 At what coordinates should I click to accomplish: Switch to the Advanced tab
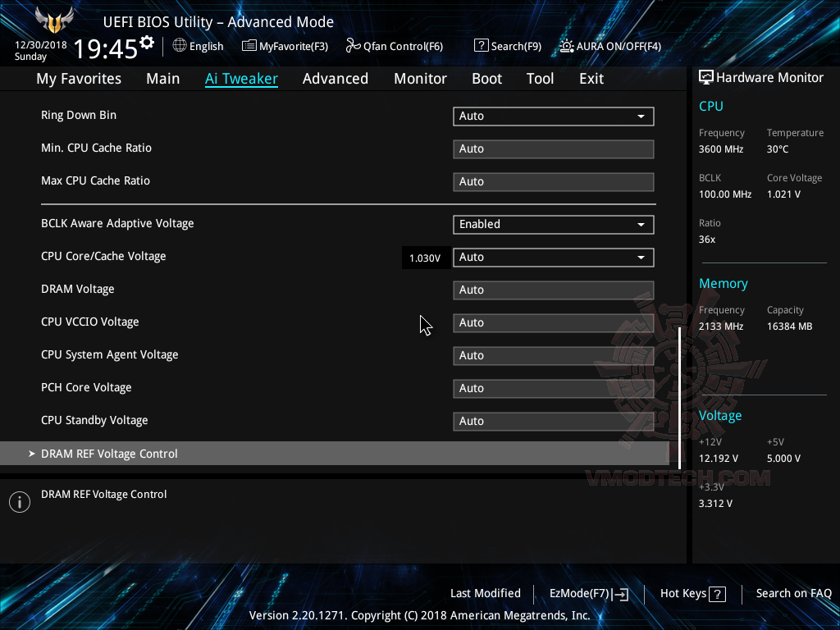tap(336, 78)
